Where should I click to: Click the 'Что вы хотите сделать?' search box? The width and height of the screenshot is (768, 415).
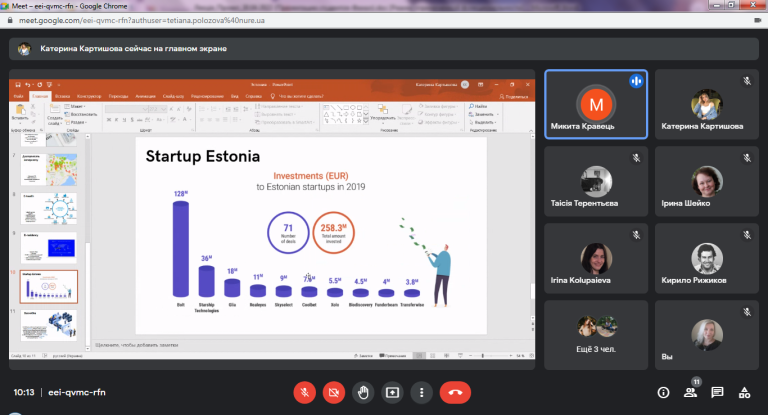[297, 97]
